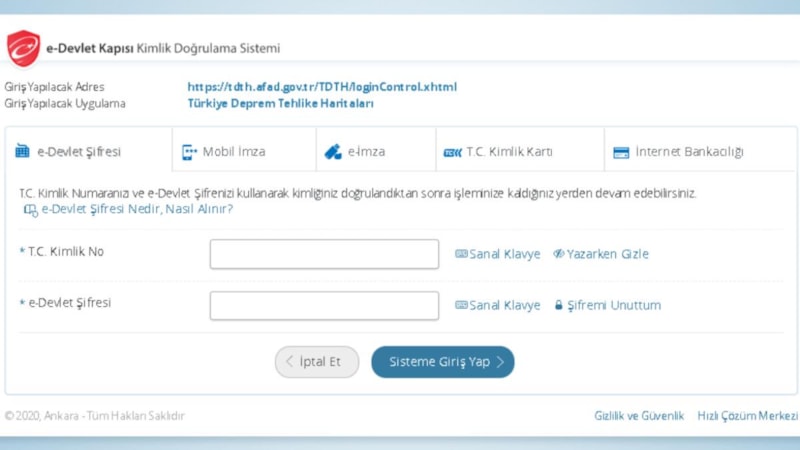Click the Mobil İmza phone icon
Viewport: 800px width, 450px height.
click(x=189, y=152)
